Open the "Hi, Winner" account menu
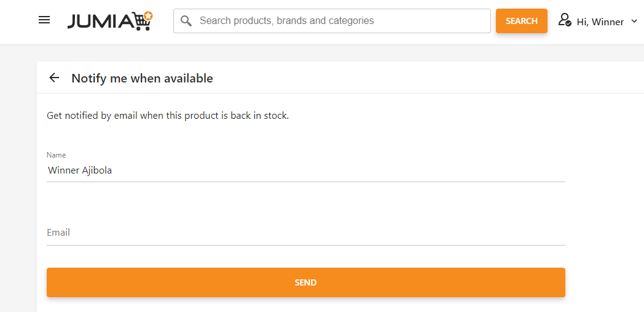Screen dimensions: 644x312 (x=600, y=22)
